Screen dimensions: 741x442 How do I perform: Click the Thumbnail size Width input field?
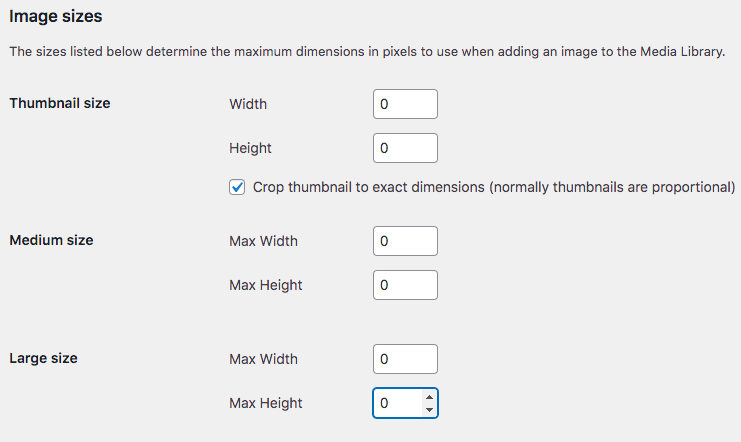point(405,104)
